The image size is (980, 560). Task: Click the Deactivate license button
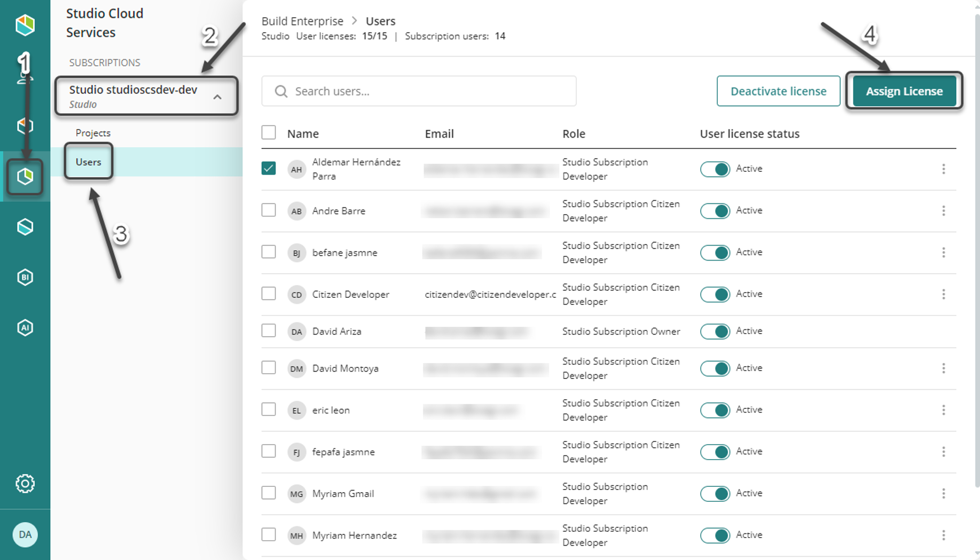pos(778,91)
